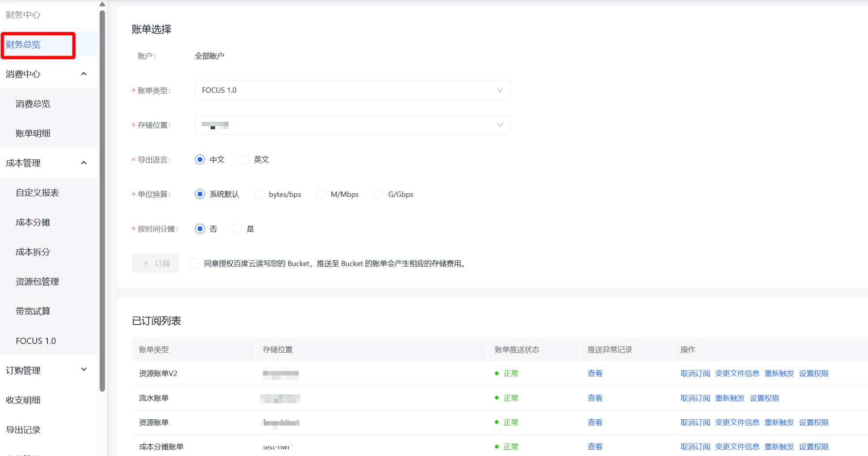
Task: Click 设置权限 for 成本分摊账单
Action: 814,447
